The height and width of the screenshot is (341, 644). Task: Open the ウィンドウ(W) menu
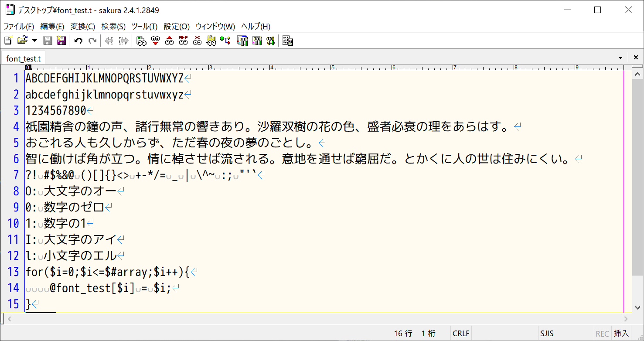pos(215,27)
